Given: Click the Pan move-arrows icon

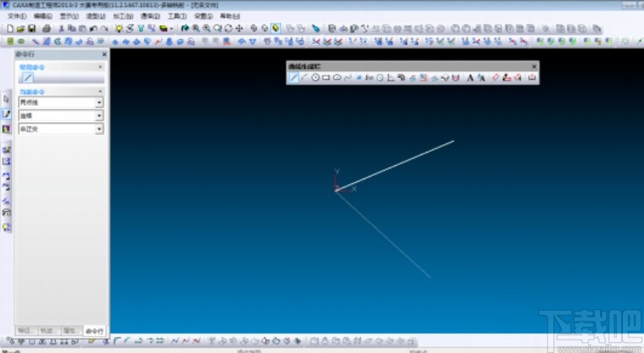Looking at the screenshot, I should [239, 28].
